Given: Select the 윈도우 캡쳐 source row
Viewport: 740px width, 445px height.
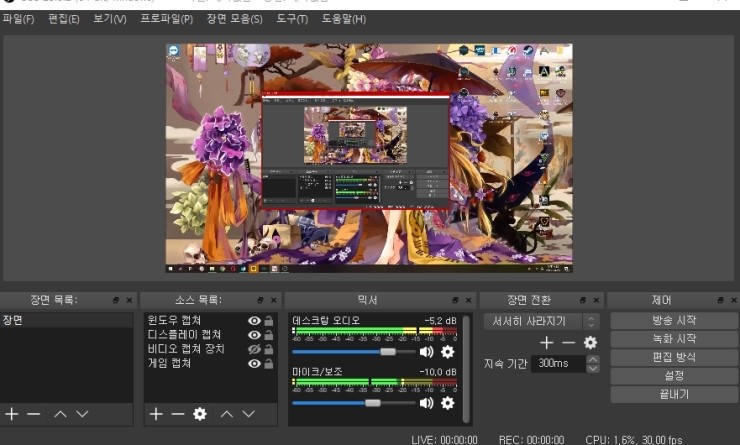Looking at the screenshot, I should 210,321.
